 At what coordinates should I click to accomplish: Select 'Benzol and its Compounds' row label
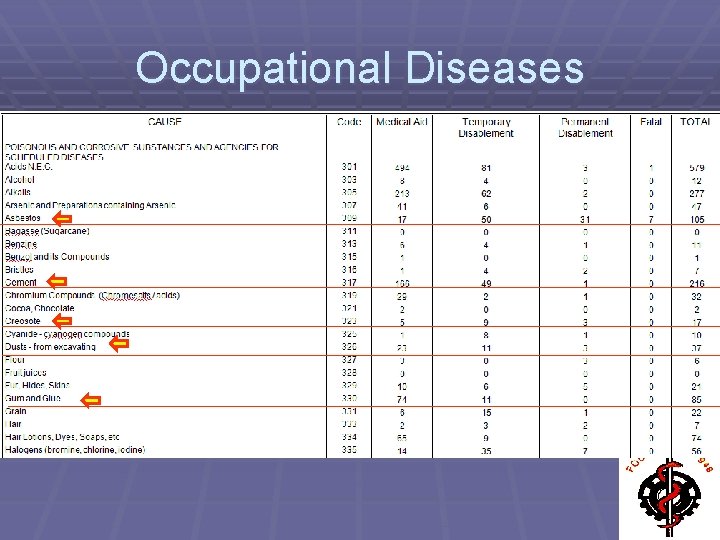click(57, 257)
